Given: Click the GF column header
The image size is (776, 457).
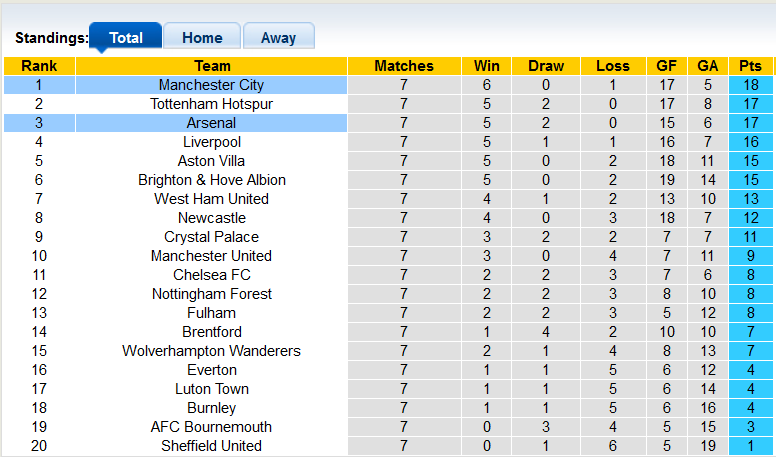Looking at the screenshot, I should pos(667,66).
